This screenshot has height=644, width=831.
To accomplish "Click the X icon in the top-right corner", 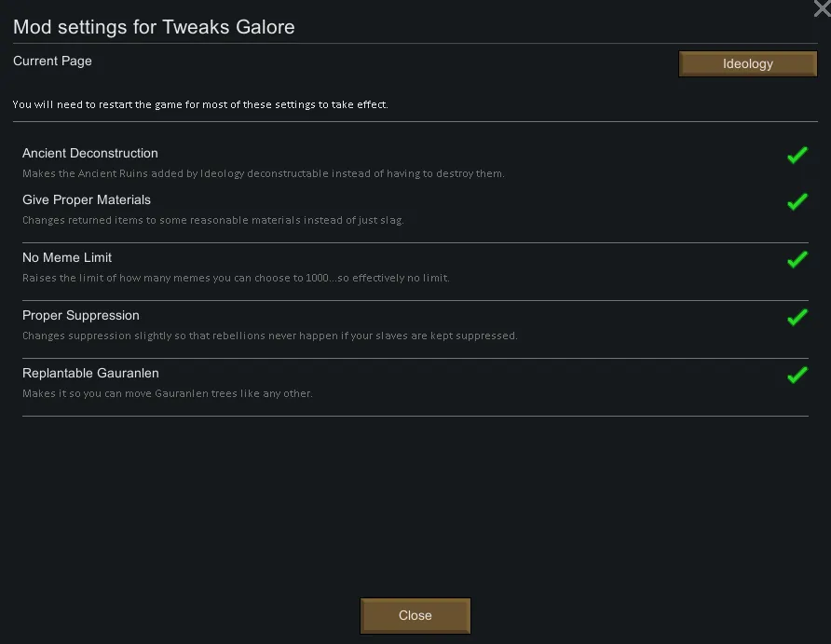I will [x=822, y=8].
